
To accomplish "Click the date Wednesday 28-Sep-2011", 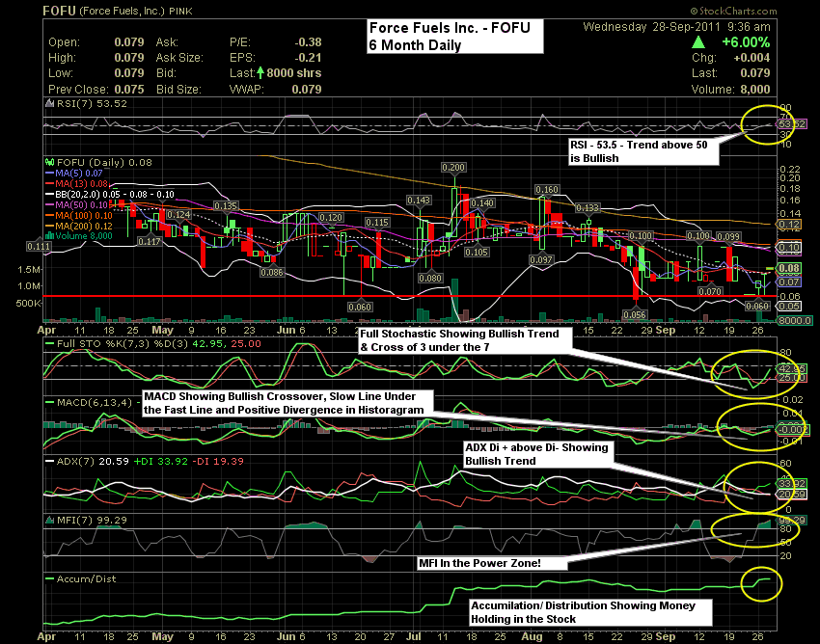I will [x=651, y=27].
